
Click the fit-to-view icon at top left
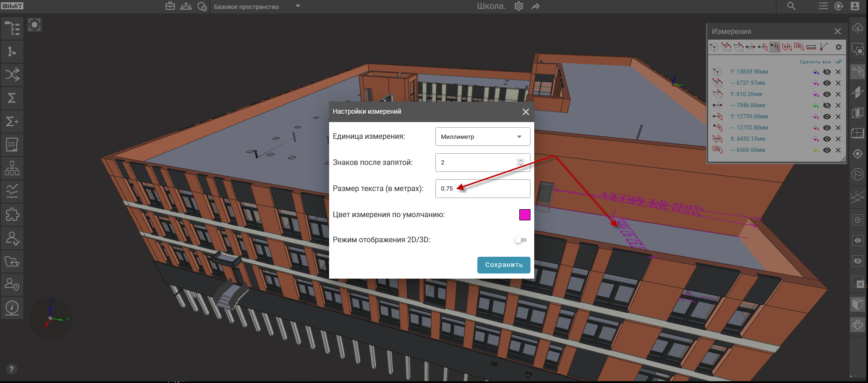pyautogui.click(x=34, y=25)
